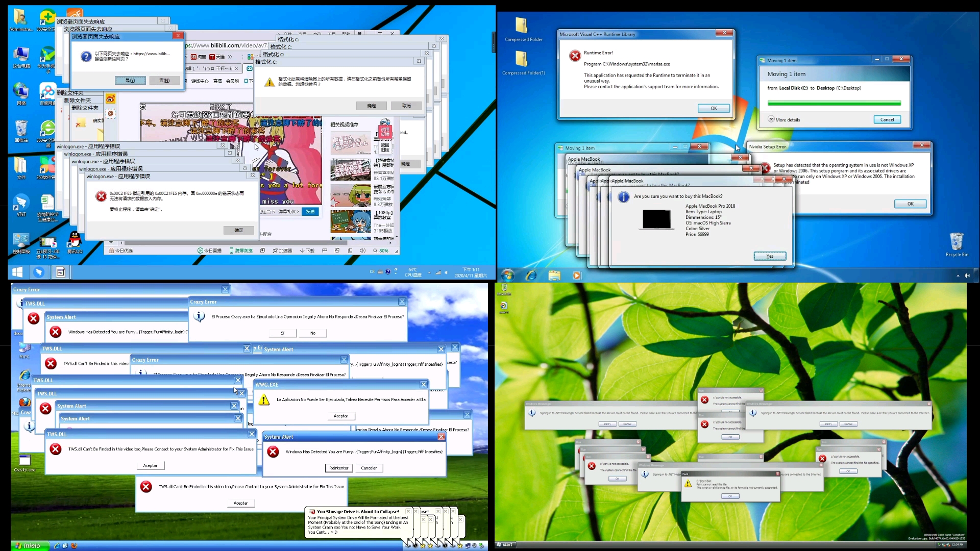980x551 pixels.
Task: Click the 今日优选 icon in the browser toolbar
Action: pyautogui.click(x=120, y=251)
